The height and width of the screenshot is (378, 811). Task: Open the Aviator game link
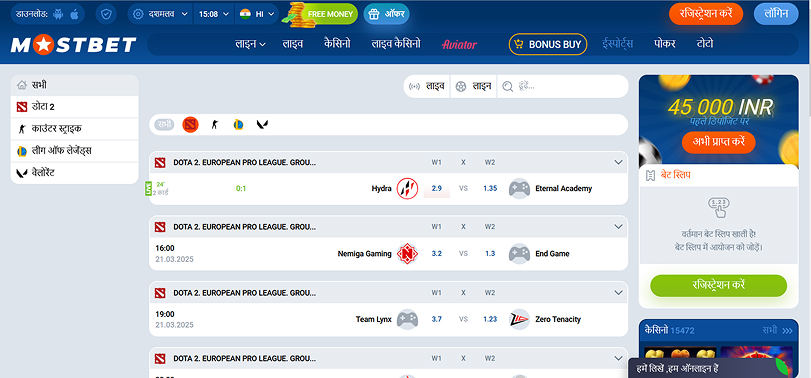(x=459, y=45)
